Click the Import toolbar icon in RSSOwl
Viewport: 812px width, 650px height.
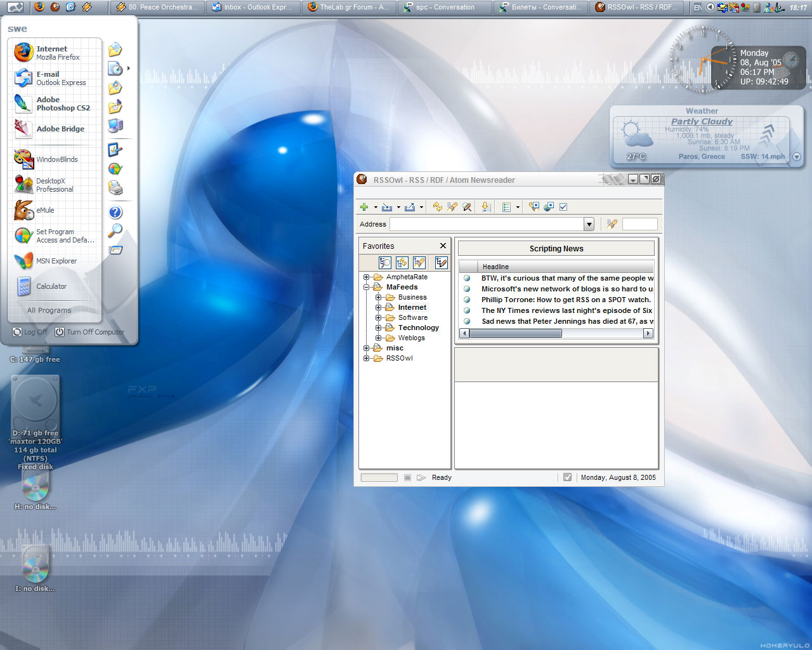pyautogui.click(x=387, y=207)
